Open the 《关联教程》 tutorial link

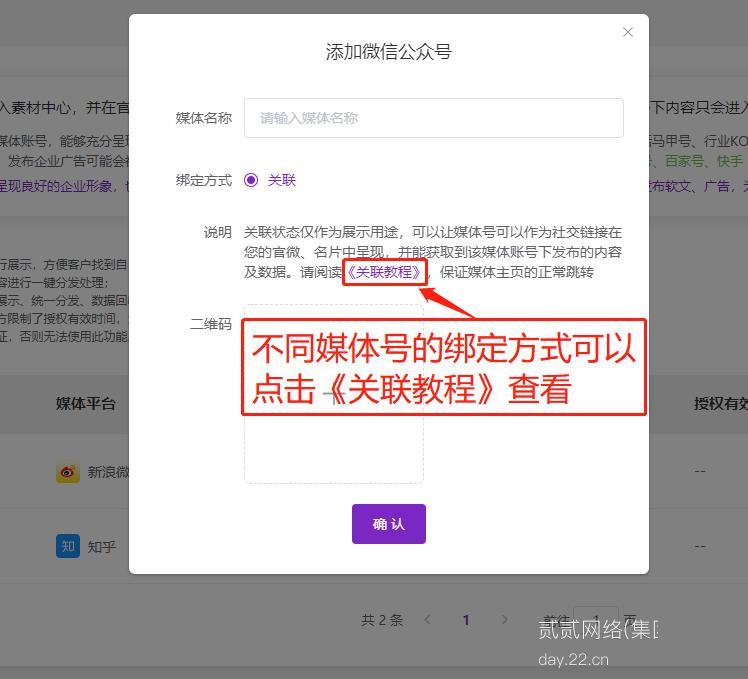tap(384, 272)
